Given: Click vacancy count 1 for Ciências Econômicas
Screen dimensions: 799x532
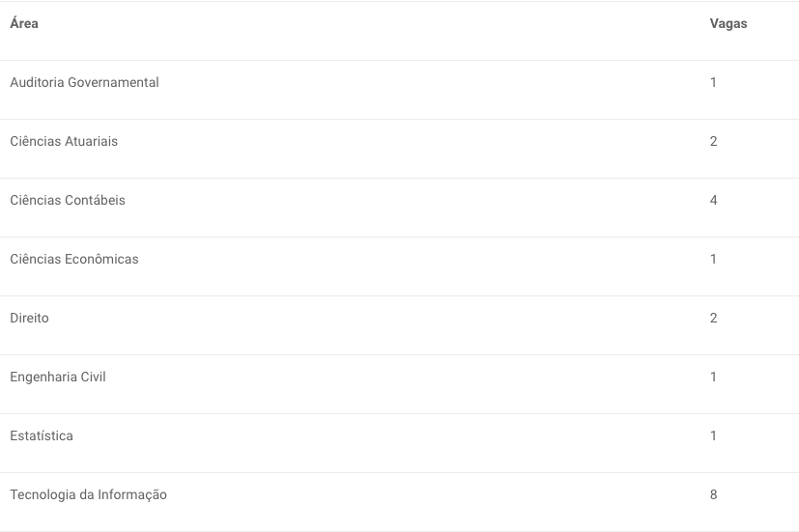Looking at the screenshot, I should pos(713,259).
